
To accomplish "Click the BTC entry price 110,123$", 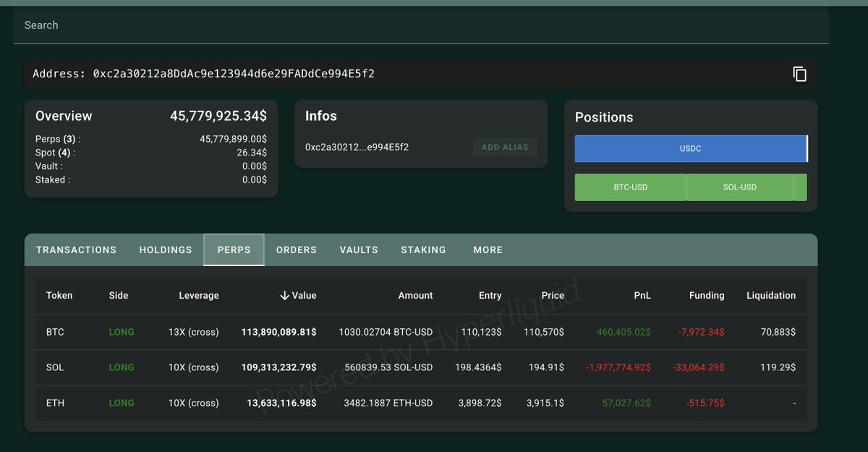I will pyautogui.click(x=481, y=332).
